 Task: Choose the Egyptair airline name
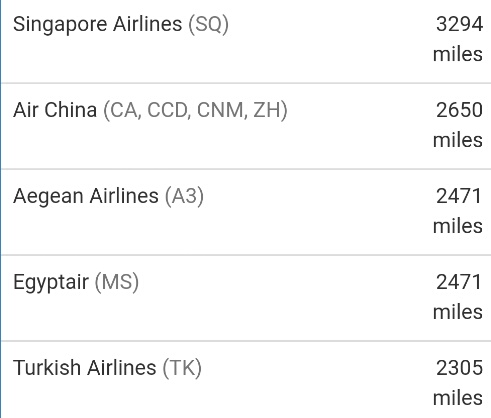(x=51, y=283)
